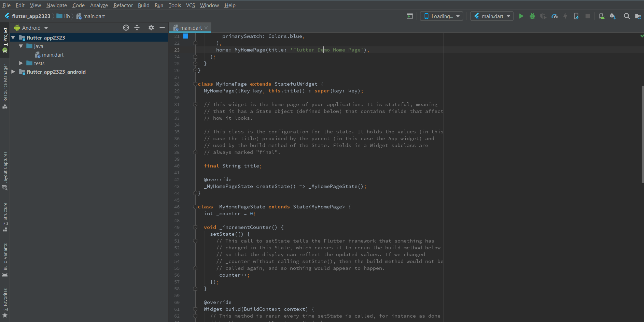Screen dimensions: 644x322
Task: Open the Refactor menu
Action: (x=123, y=5)
